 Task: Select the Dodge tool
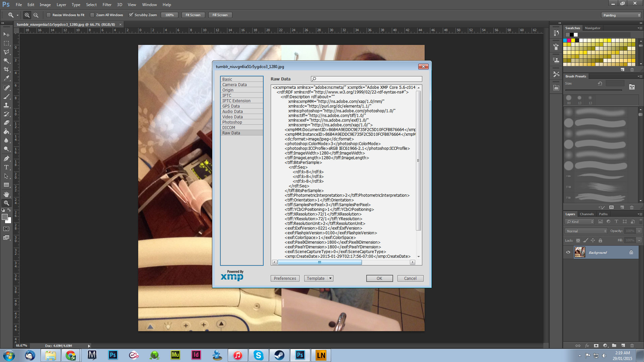point(6,149)
